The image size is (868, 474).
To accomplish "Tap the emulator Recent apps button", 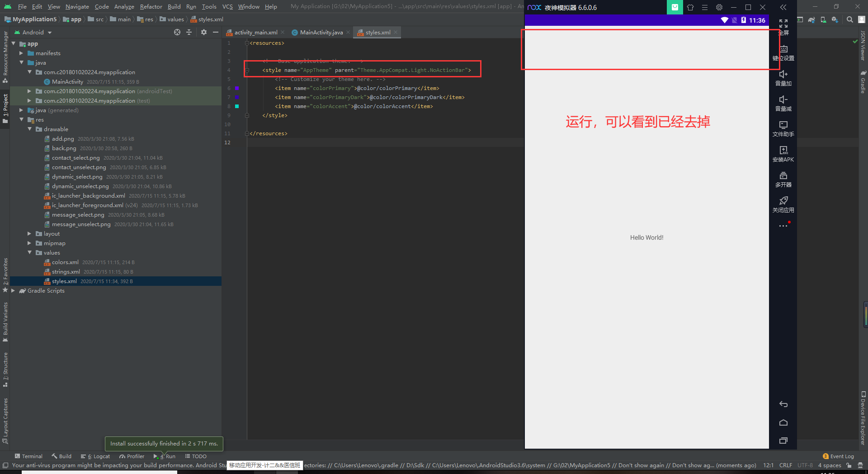I will tap(783, 441).
